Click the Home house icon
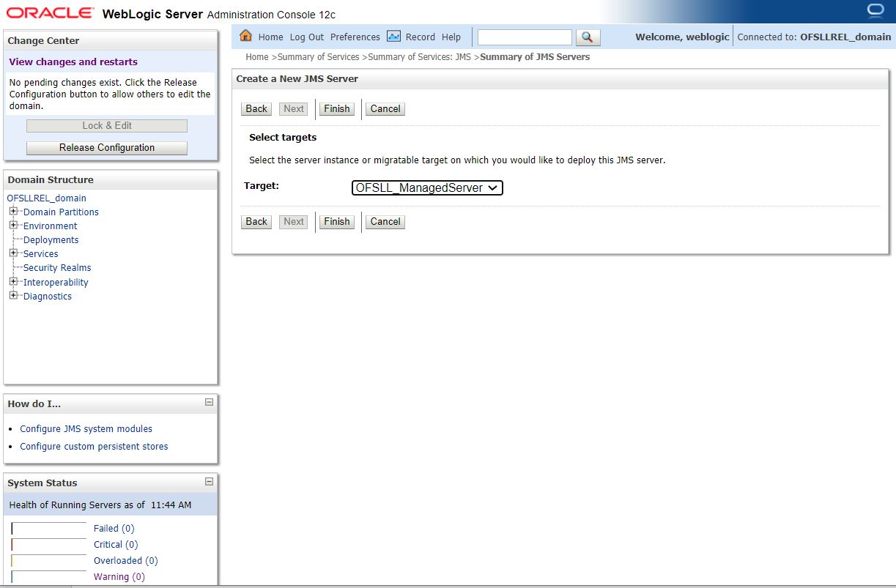 pos(246,36)
